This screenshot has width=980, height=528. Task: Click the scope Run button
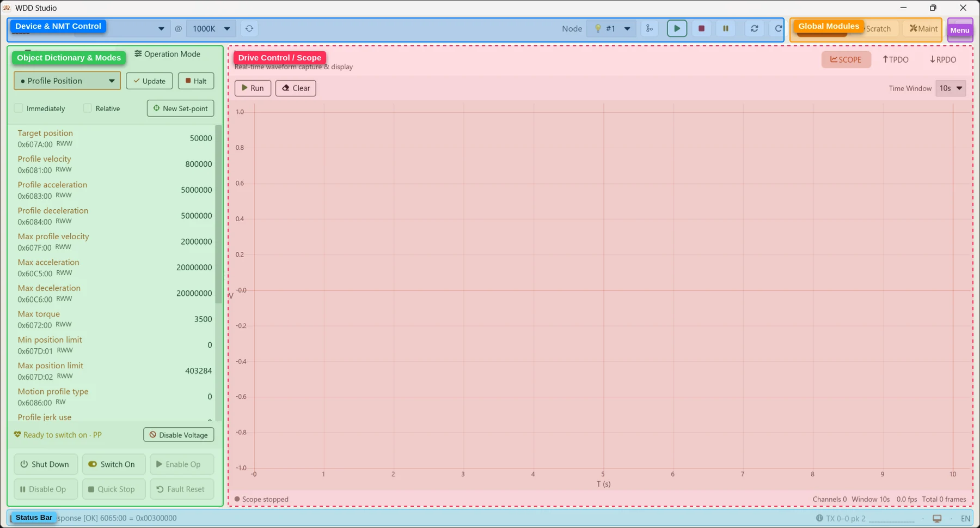(253, 88)
